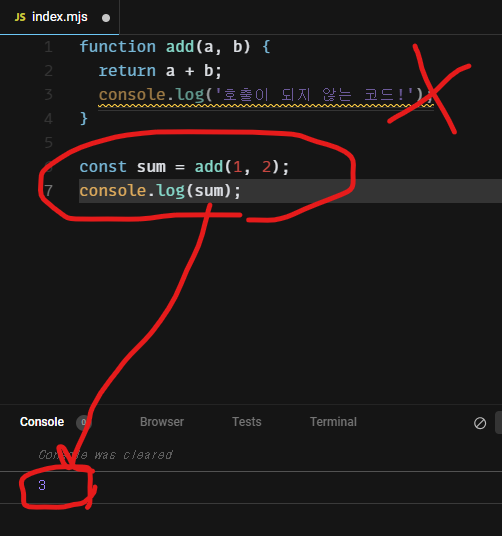Click 'return' keyword in line 2

pyautogui.click(x=127, y=71)
